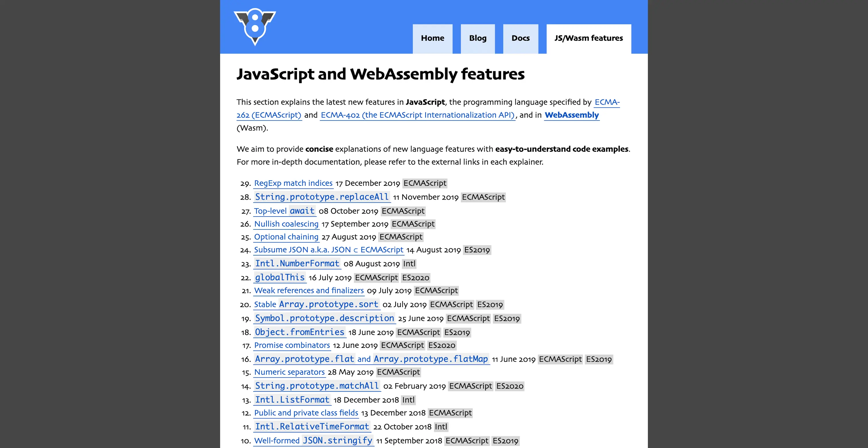Image resolution: width=868 pixels, height=448 pixels.
Task: Open the Nullish coalescing link
Action: pyautogui.click(x=286, y=224)
